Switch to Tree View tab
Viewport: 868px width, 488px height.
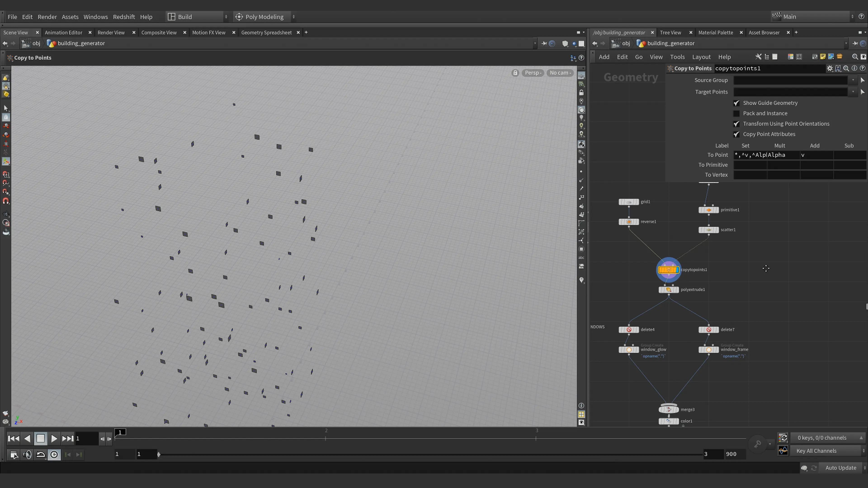tap(670, 33)
